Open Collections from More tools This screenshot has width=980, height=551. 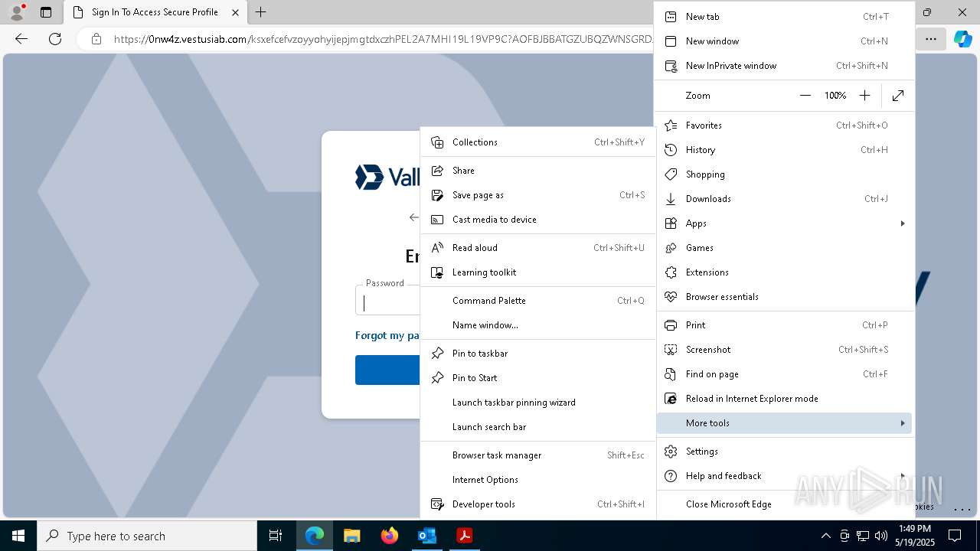(538, 142)
